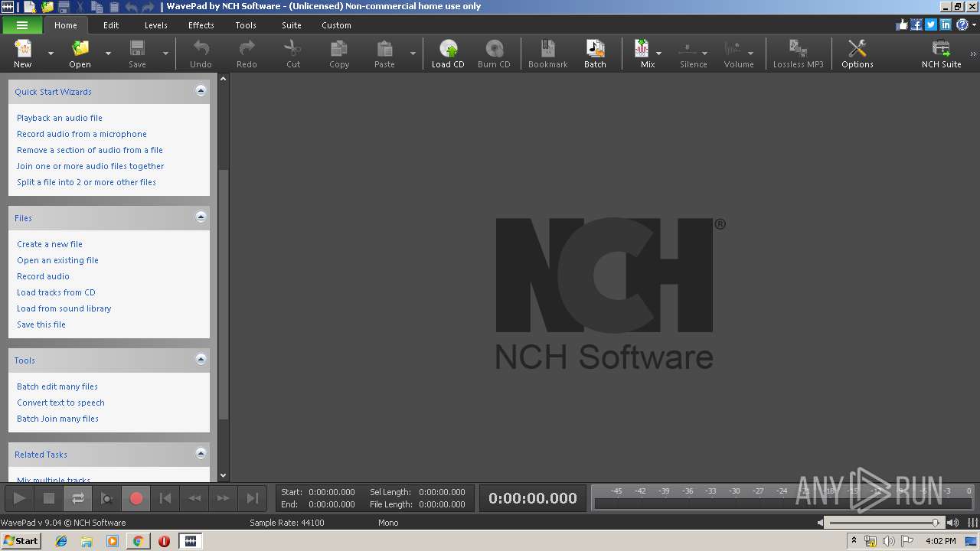Image resolution: width=980 pixels, height=551 pixels.
Task: Click the Cut scissors icon
Action: pos(292,54)
